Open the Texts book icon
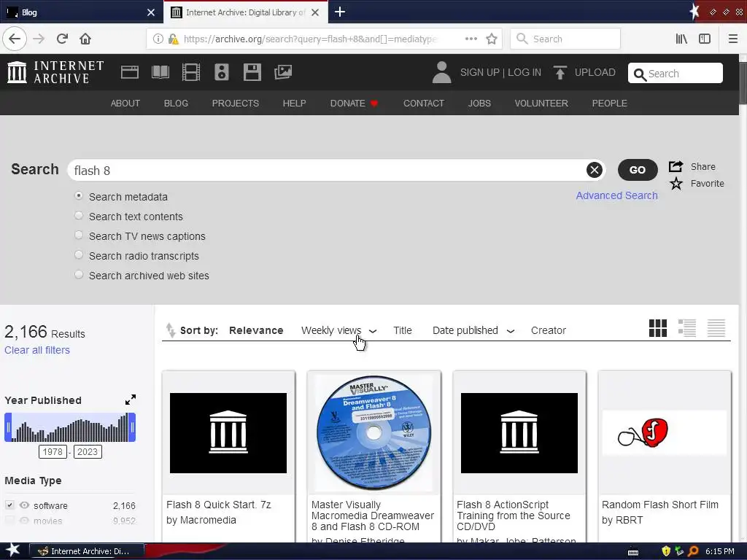Viewport: 747px width, 560px height. point(160,72)
